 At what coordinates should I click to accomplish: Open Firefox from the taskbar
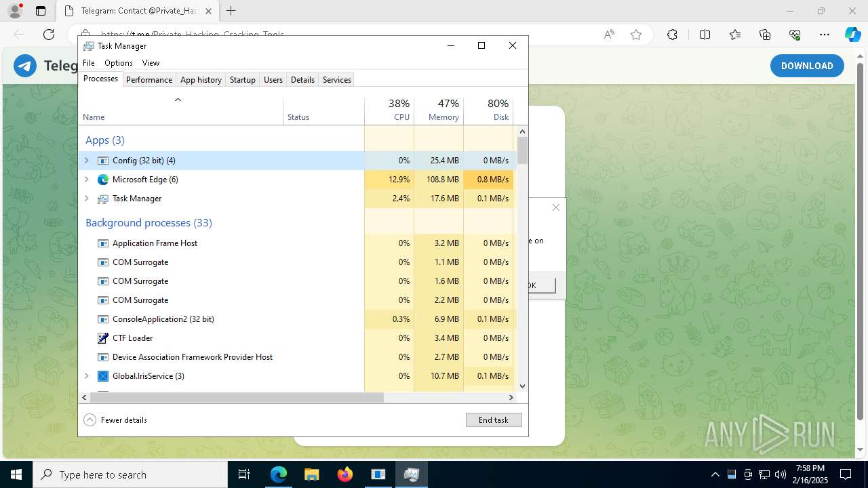pyautogui.click(x=345, y=474)
